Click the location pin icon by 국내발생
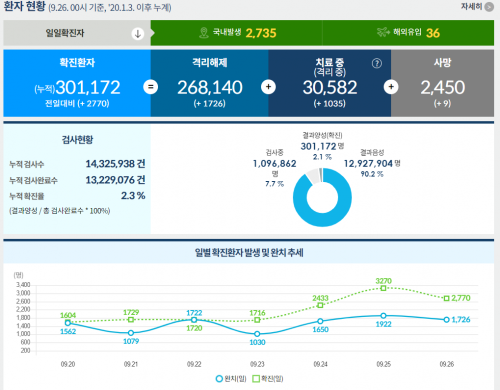 [x=203, y=33]
